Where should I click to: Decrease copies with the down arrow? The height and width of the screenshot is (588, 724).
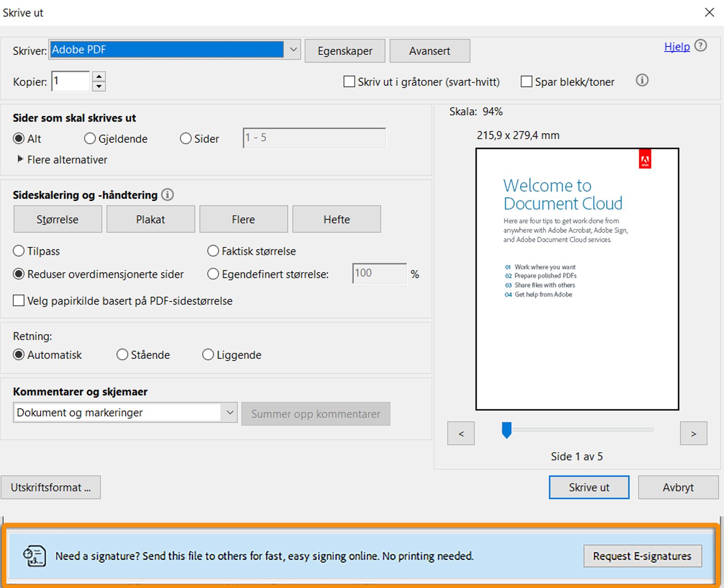click(99, 86)
